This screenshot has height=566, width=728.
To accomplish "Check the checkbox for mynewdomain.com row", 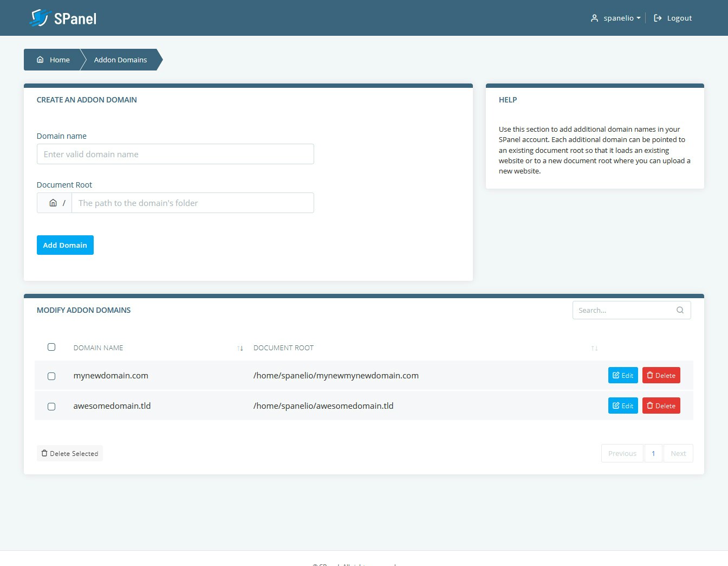I will [x=51, y=376].
